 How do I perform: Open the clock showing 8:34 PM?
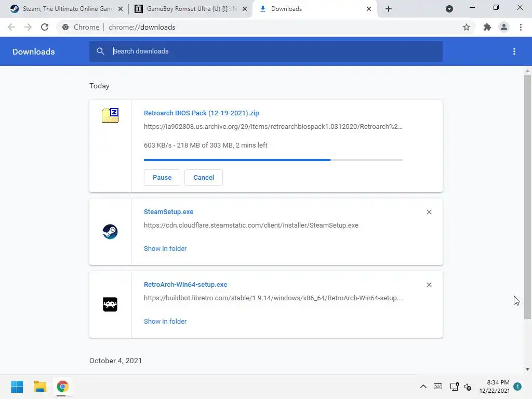(495, 387)
